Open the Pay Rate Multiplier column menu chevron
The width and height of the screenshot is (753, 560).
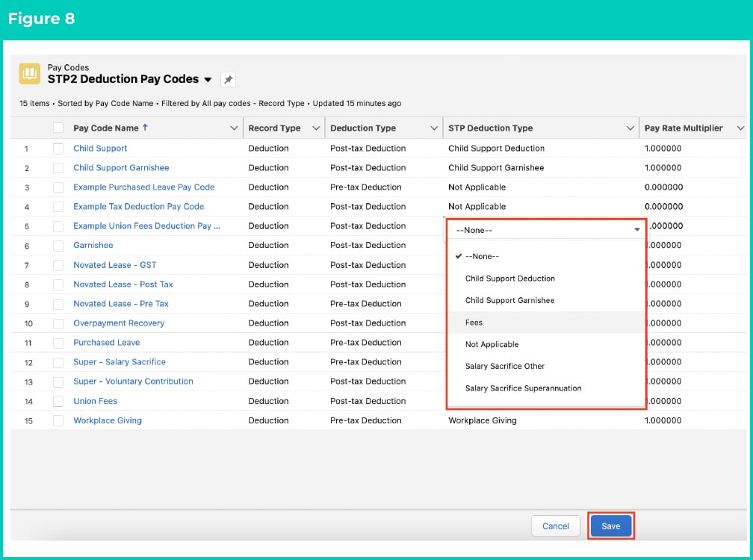740,128
